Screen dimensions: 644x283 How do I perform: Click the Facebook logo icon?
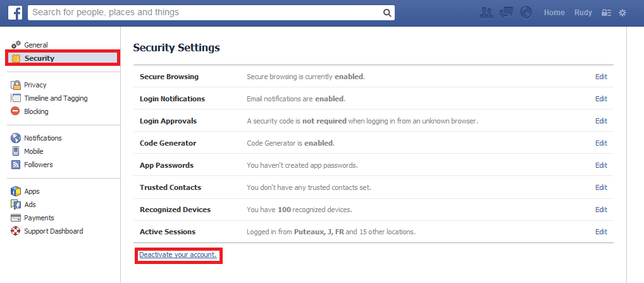[x=15, y=13]
